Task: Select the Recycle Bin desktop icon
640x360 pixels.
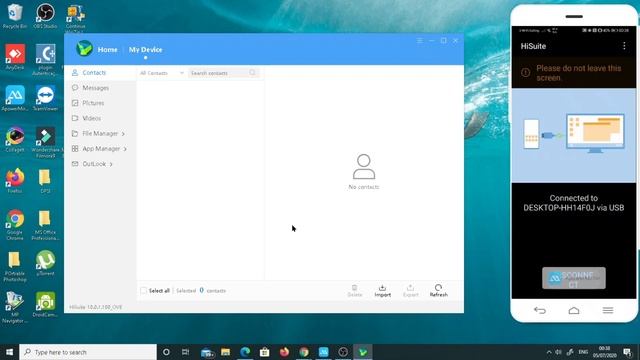Action: [15, 16]
